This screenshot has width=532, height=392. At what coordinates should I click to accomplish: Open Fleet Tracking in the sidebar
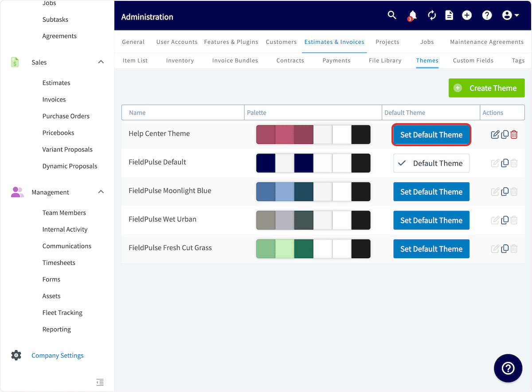click(x=63, y=313)
